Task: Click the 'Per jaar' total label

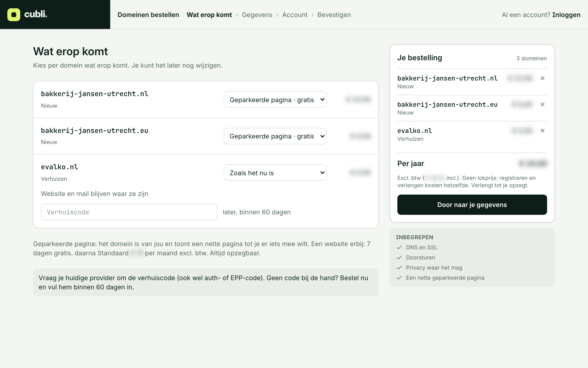Action: pyautogui.click(x=411, y=164)
